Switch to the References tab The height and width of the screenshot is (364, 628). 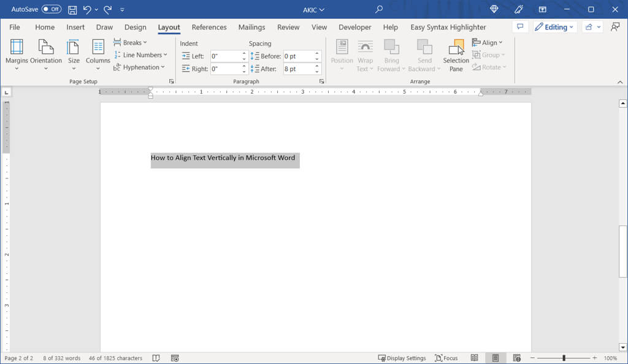[209, 27]
